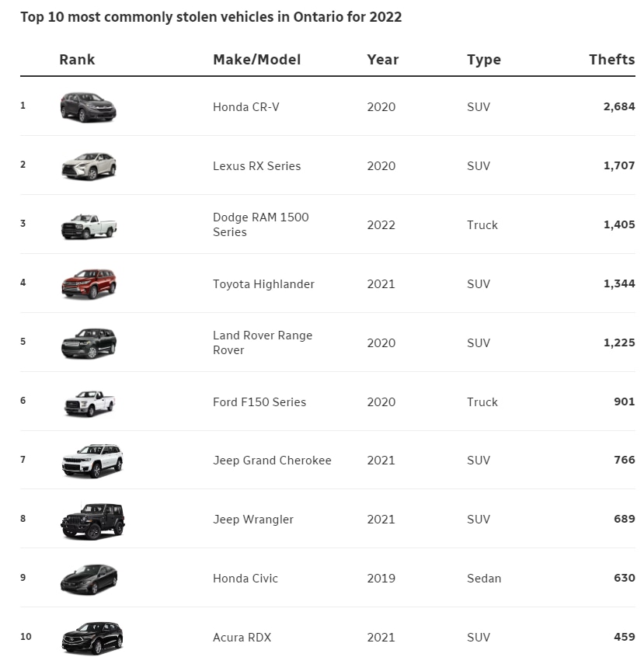Select the Dodge RAM 1500 truck image

89,225
